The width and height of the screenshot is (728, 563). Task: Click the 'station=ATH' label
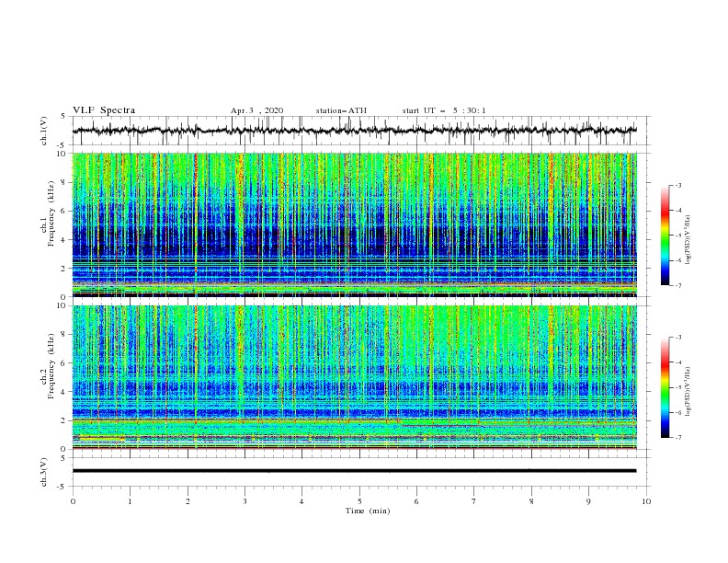[341, 110]
